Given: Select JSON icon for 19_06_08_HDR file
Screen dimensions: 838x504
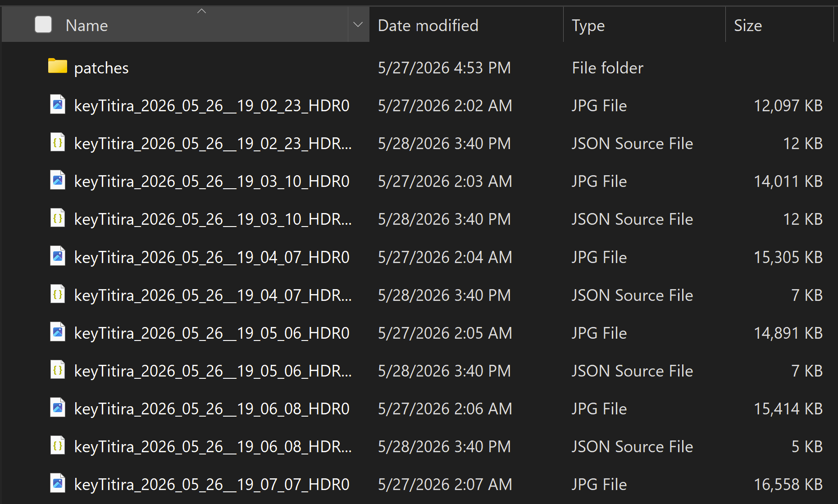Looking at the screenshot, I should (x=57, y=445).
